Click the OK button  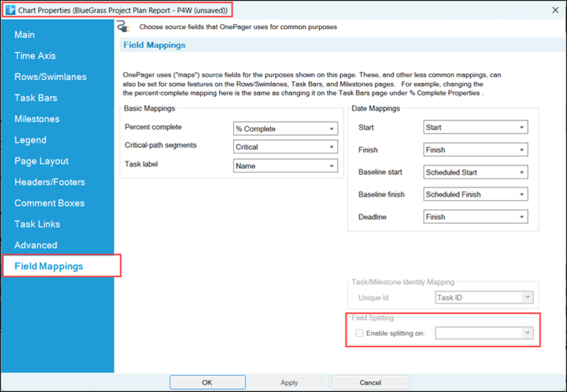point(208,382)
